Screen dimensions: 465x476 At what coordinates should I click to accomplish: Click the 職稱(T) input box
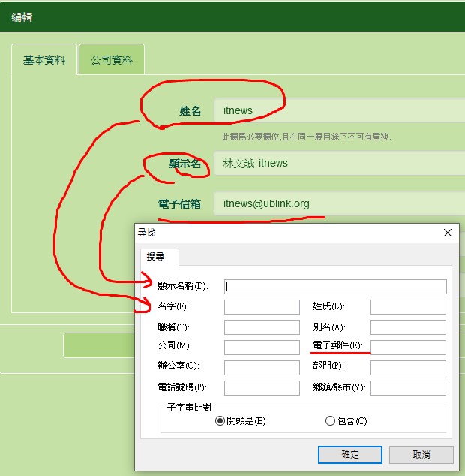click(262, 327)
